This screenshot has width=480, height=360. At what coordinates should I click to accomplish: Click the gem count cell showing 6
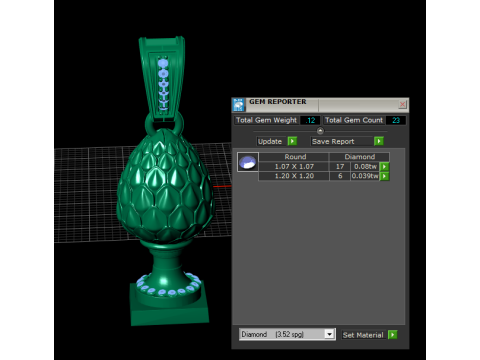pos(340,176)
